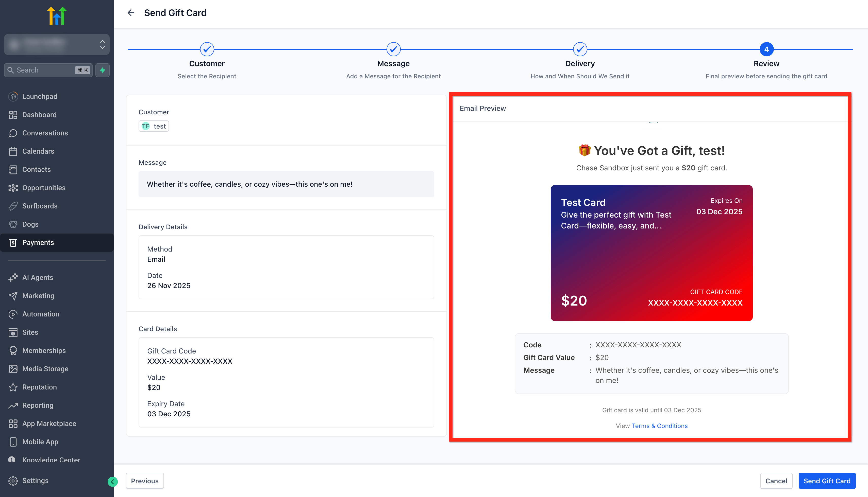Open the Conversations chat icon
868x497 pixels.
13,133
